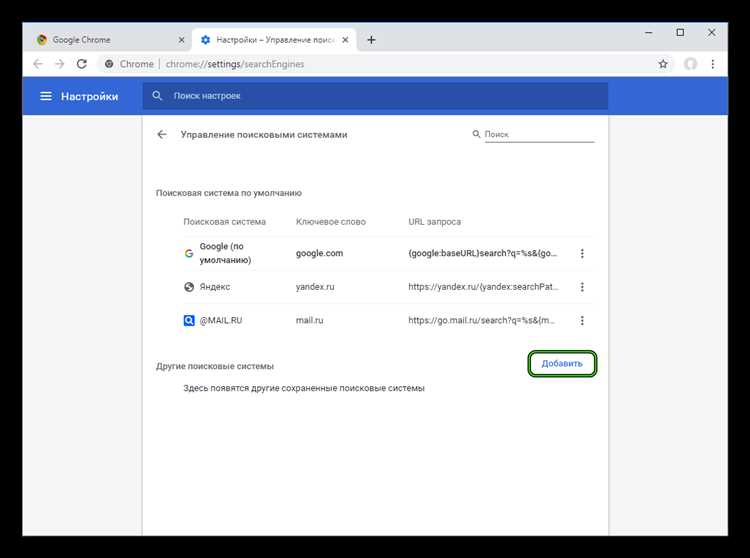The width and height of the screenshot is (750, 558).
Task: Click the Google (по умолчанию) entry name
Action: coord(225,253)
